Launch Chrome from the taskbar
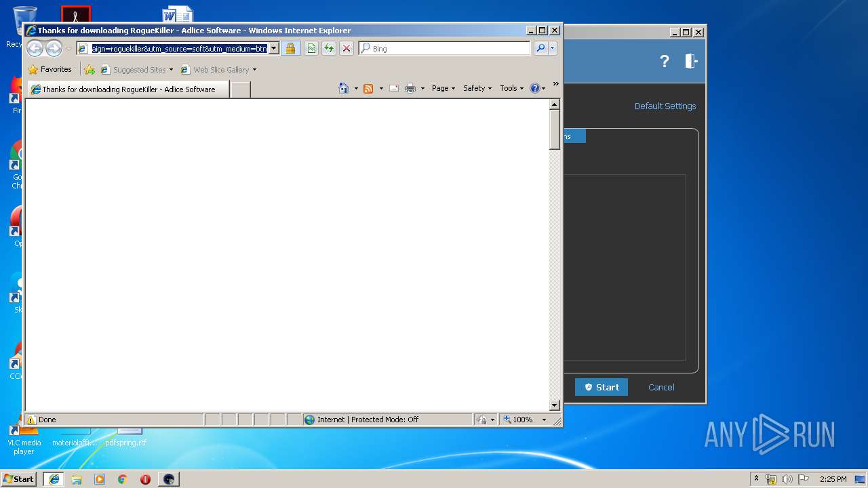868x488 pixels. pyautogui.click(x=122, y=479)
